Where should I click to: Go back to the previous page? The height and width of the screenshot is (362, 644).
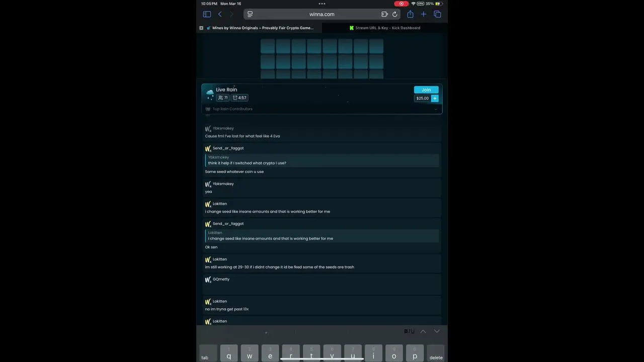pos(220,14)
